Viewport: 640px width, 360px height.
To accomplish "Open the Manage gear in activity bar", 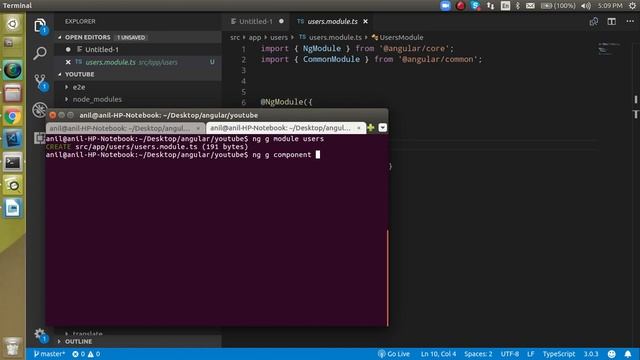I will pos(40,335).
